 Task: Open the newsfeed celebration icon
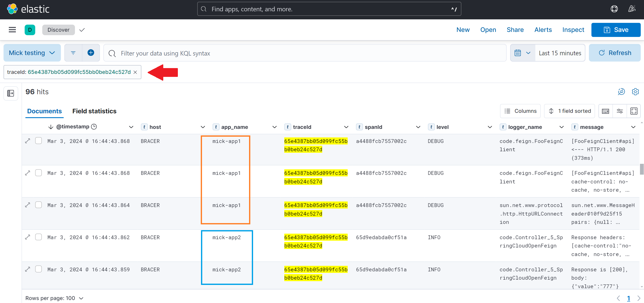click(x=632, y=9)
